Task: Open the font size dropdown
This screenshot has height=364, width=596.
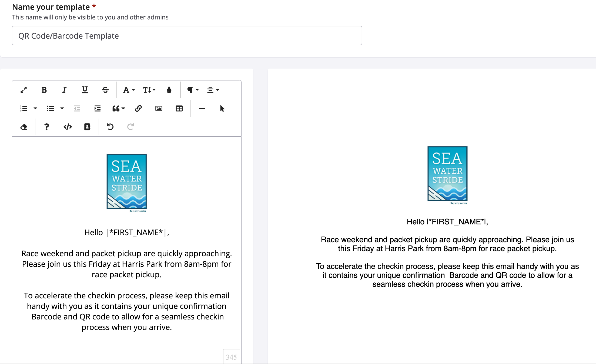Action: (149, 90)
